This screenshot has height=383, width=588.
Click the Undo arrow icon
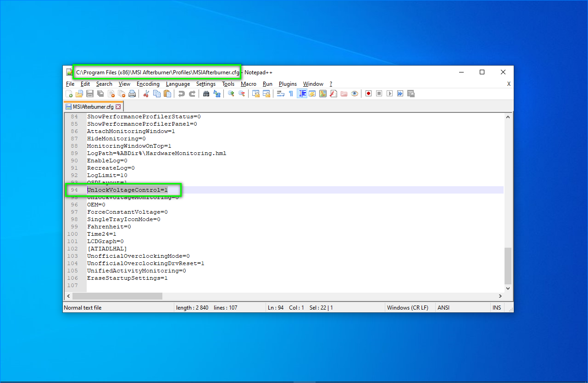[x=182, y=94]
